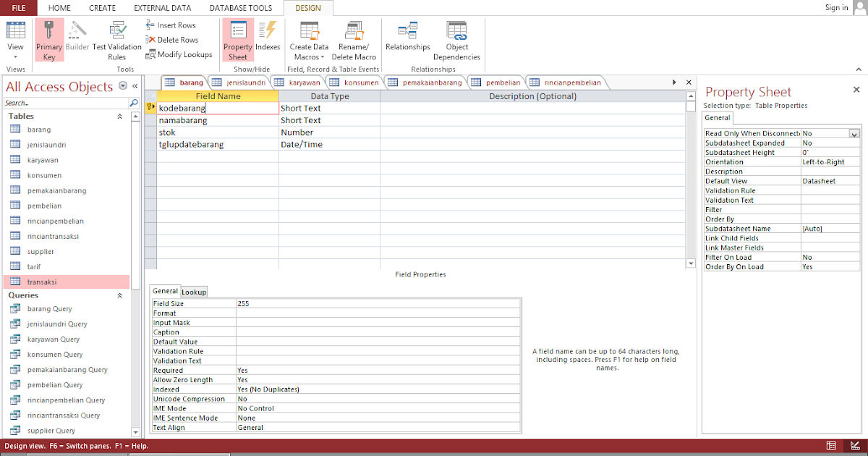Click the Sign in link
Screen dimensions: 868x456
(836, 8)
